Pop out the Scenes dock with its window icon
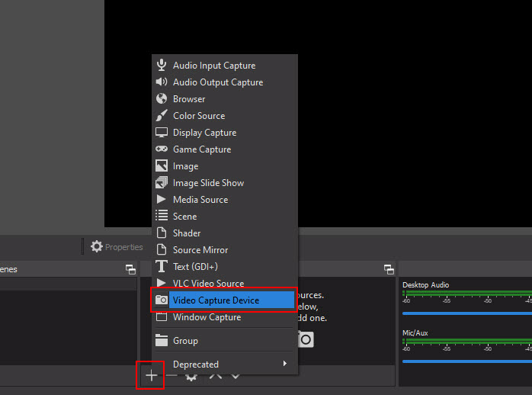The height and width of the screenshot is (395, 532). 130,270
